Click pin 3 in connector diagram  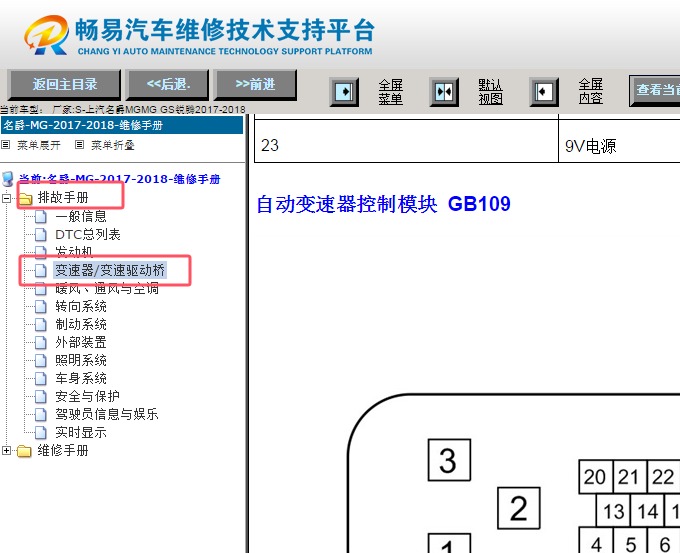pos(449,460)
